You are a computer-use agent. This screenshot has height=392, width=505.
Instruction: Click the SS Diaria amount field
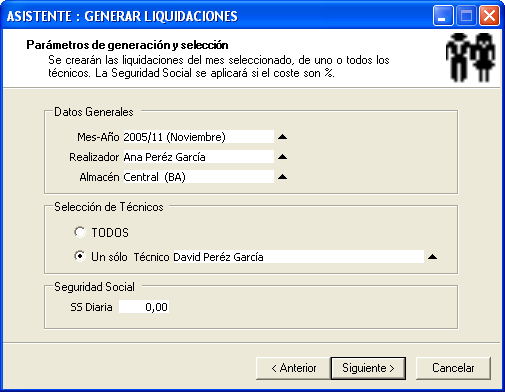click(x=144, y=307)
